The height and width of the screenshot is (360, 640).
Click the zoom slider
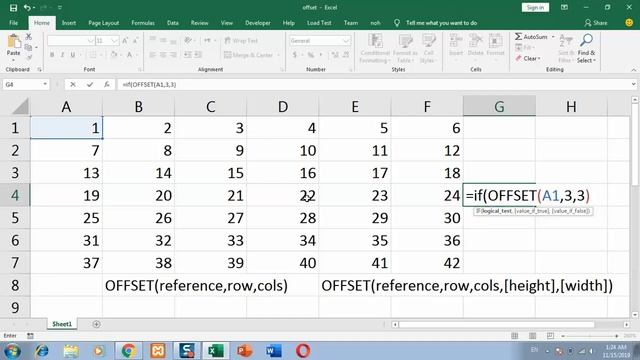click(x=589, y=336)
